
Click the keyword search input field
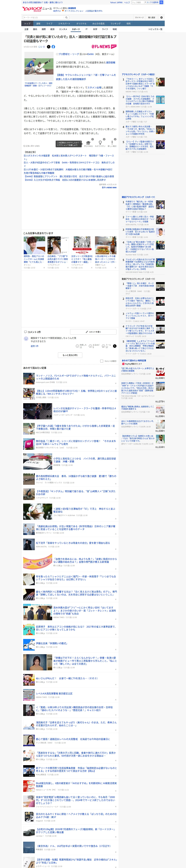(x=44, y=18)
